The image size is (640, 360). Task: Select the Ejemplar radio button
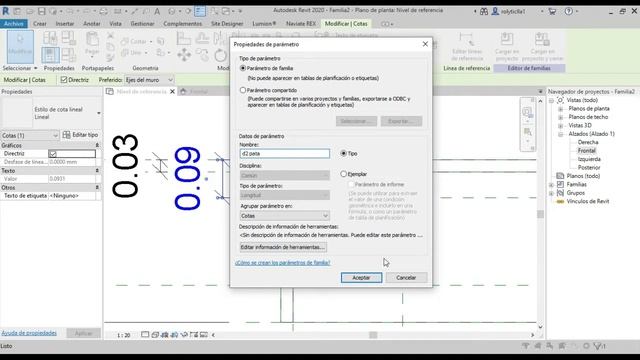click(343, 173)
